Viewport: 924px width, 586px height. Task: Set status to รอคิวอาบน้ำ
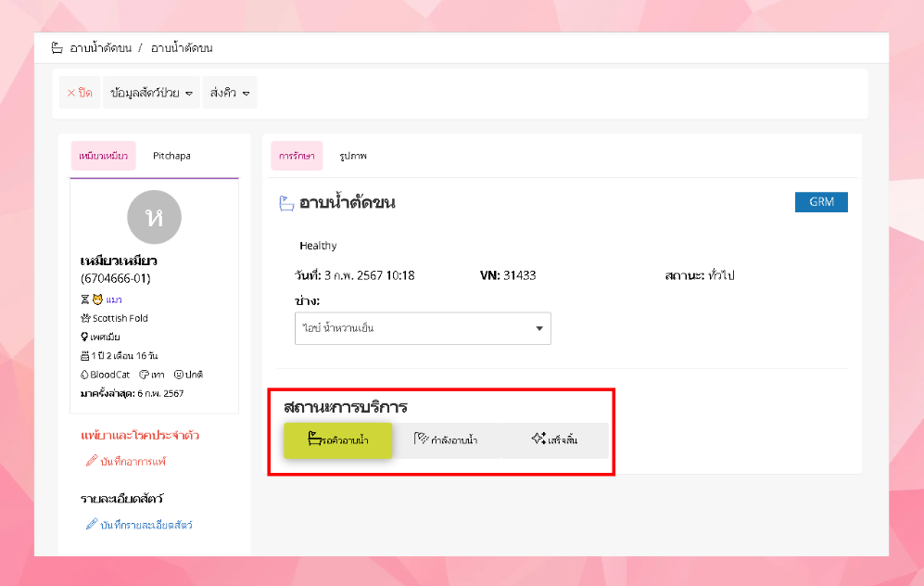(337, 439)
